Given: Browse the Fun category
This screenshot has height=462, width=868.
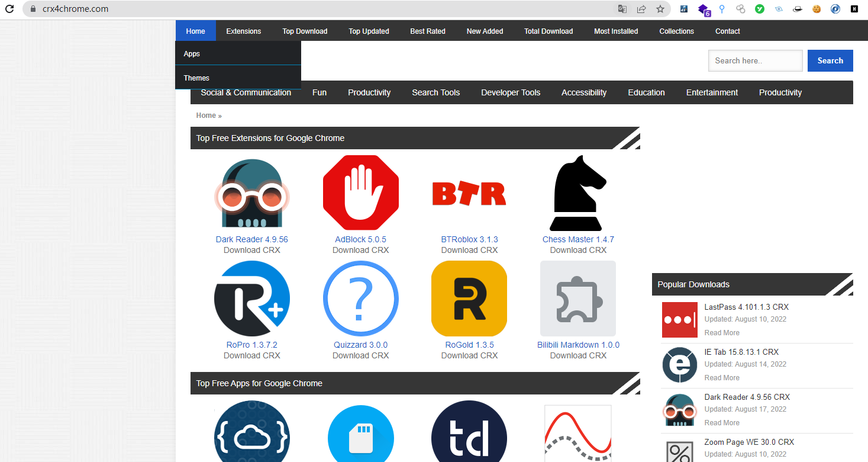Looking at the screenshot, I should 320,92.
